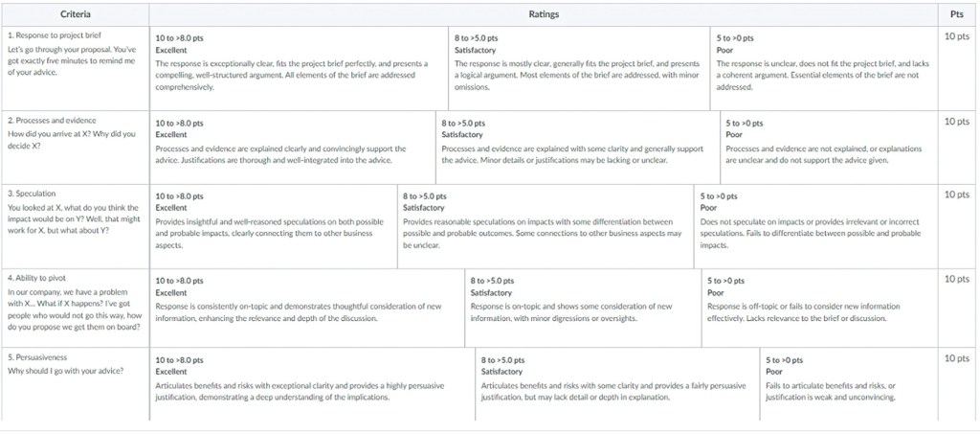Choose Excellent rating for Ability to pivot
Viewport: 980px width, 434px height.
point(306,299)
